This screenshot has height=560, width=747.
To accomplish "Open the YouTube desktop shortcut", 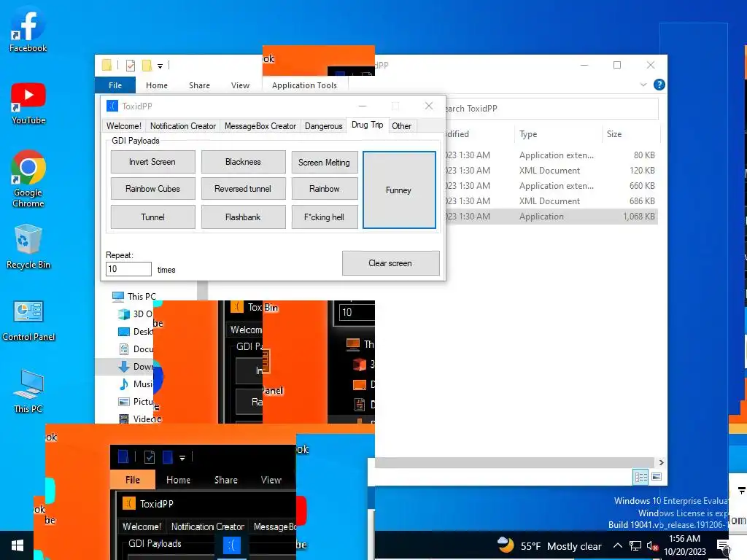I will (x=28, y=104).
